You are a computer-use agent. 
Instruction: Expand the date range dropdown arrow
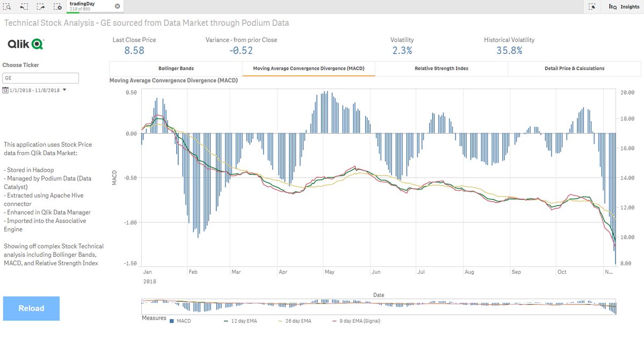coord(64,90)
